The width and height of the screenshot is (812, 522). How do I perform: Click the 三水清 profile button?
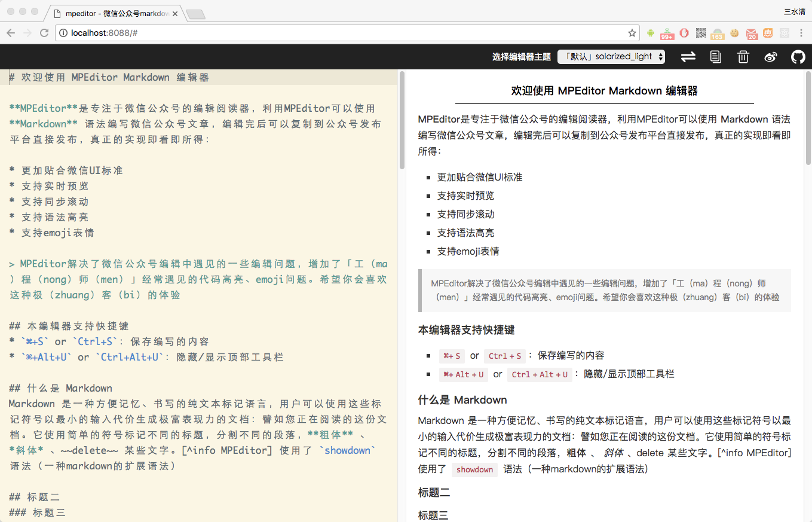(794, 11)
